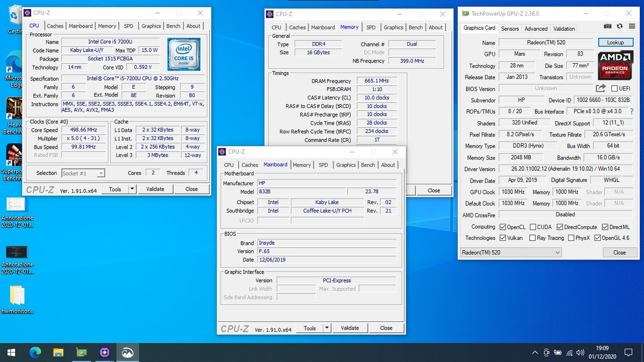Screen dimensions: 644x362
Task: Click Close in the processor CPU-Z window
Action: click(192, 189)
